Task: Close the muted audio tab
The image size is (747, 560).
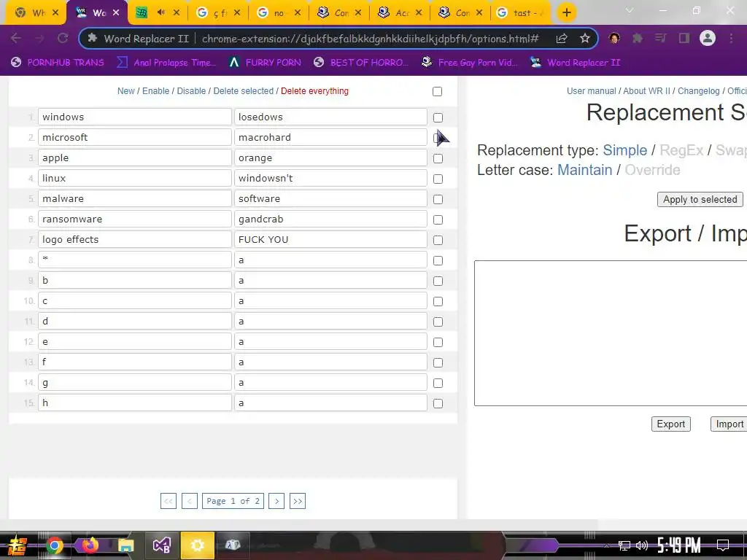Action: pyautogui.click(x=177, y=13)
